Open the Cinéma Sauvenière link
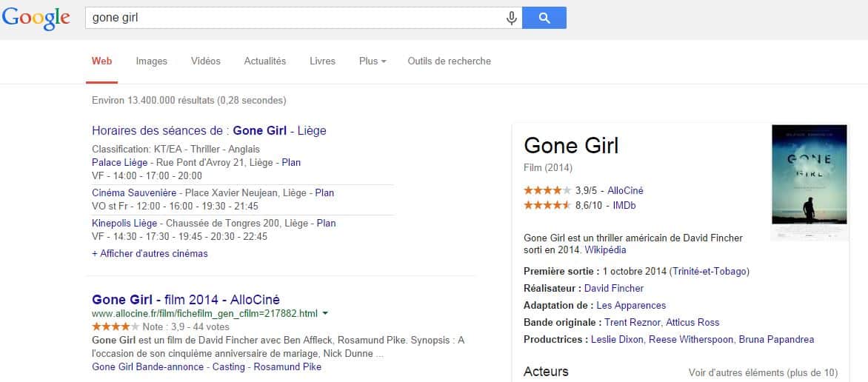 (x=134, y=192)
